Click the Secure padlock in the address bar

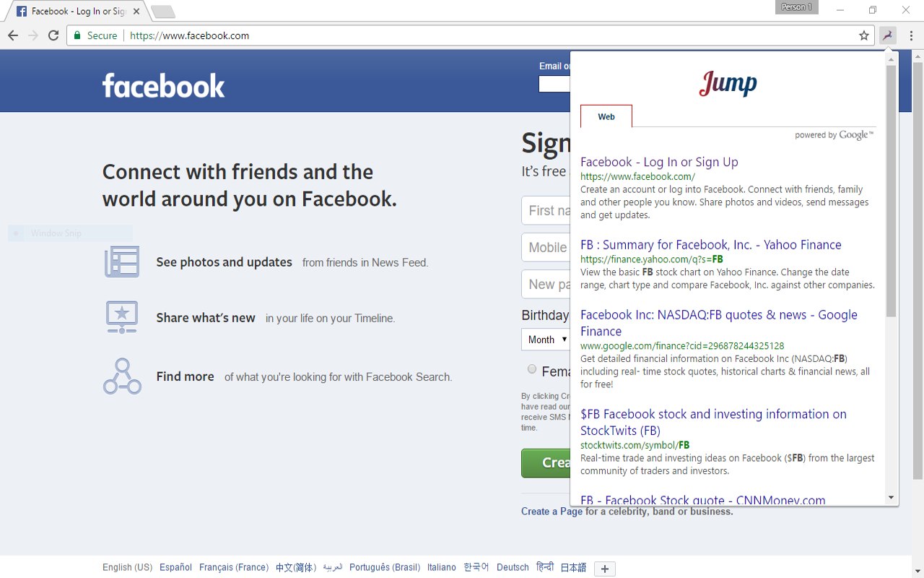[77, 35]
